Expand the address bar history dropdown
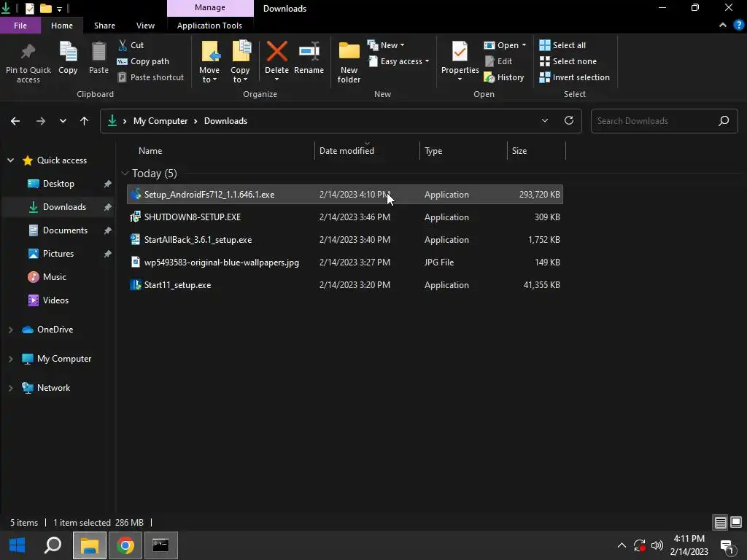The width and height of the screenshot is (747, 560). pyautogui.click(x=544, y=120)
